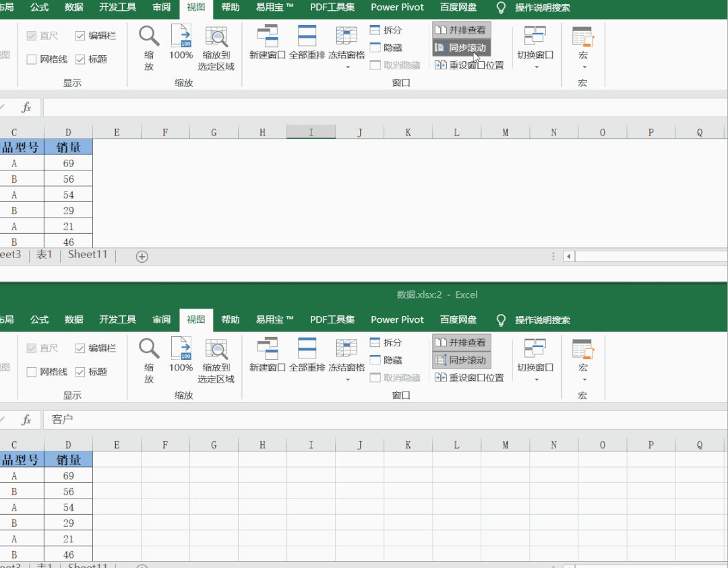The height and width of the screenshot is (568, 728).
Task: Click the 100% zoom icon in the lower window
Action: [x=181, y=349]
